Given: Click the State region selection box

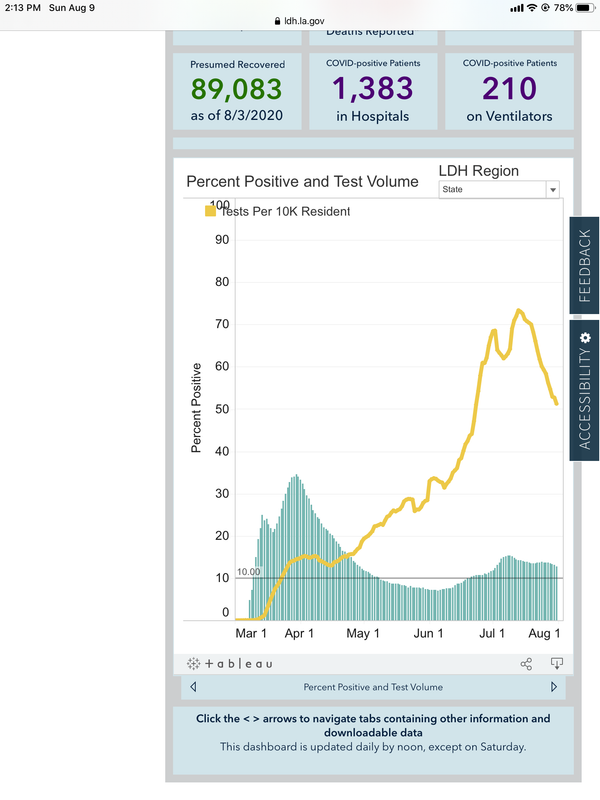Looking at the screenshot, I should (x=499, y=190).
